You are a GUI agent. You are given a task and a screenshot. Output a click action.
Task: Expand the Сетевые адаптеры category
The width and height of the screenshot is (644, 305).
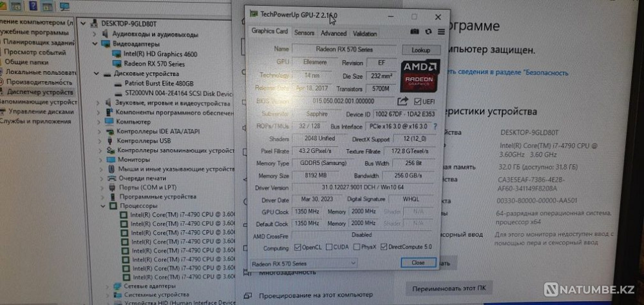[107, 286]
